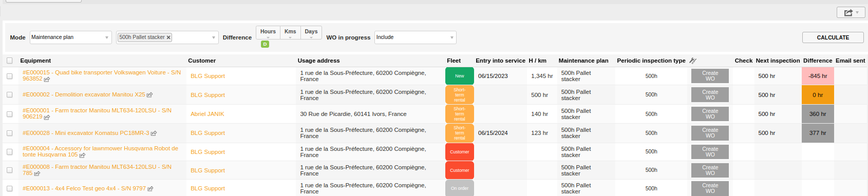Open Abriel JANIK customer link
This screenshot has height=196, width=868.
pos(207,114)
